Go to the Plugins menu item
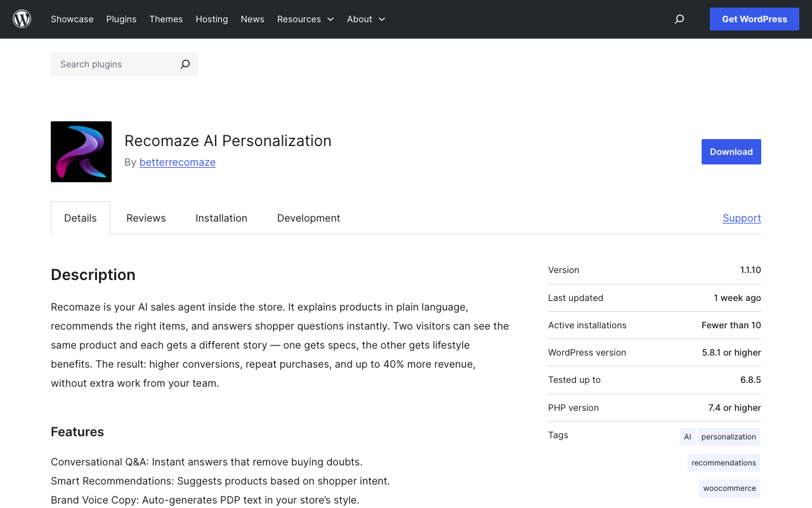 pos(121,19)
